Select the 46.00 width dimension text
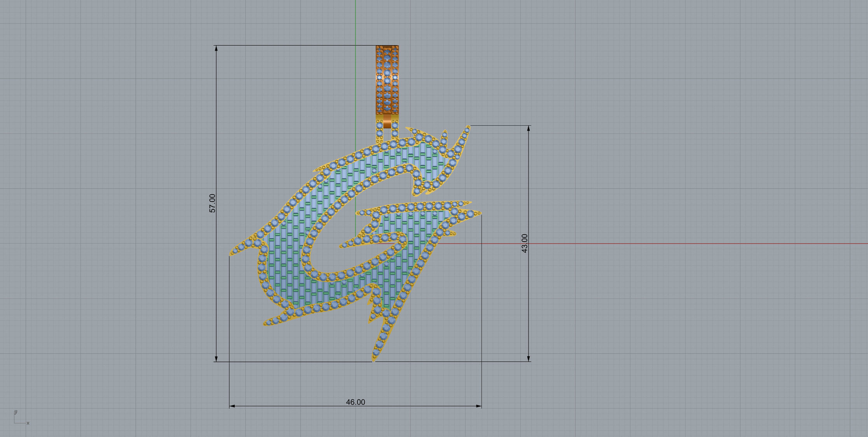Screen dimensions: 868x437 pos(355,402)
